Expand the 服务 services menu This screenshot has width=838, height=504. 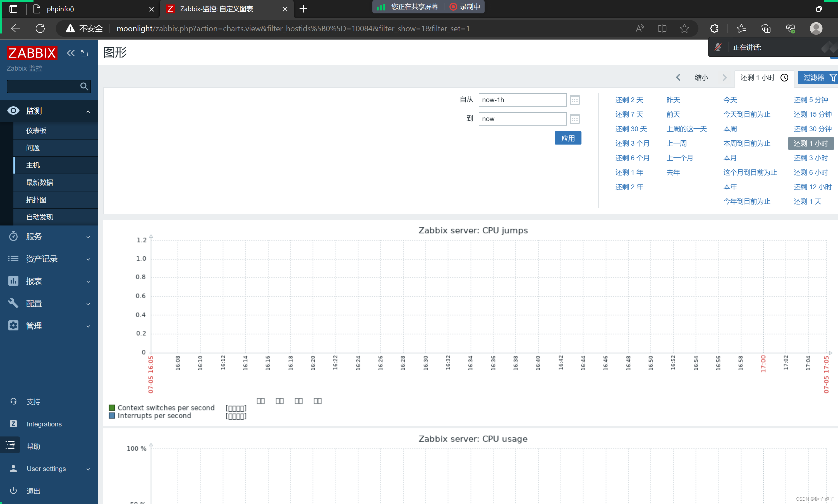coord(49,236)
